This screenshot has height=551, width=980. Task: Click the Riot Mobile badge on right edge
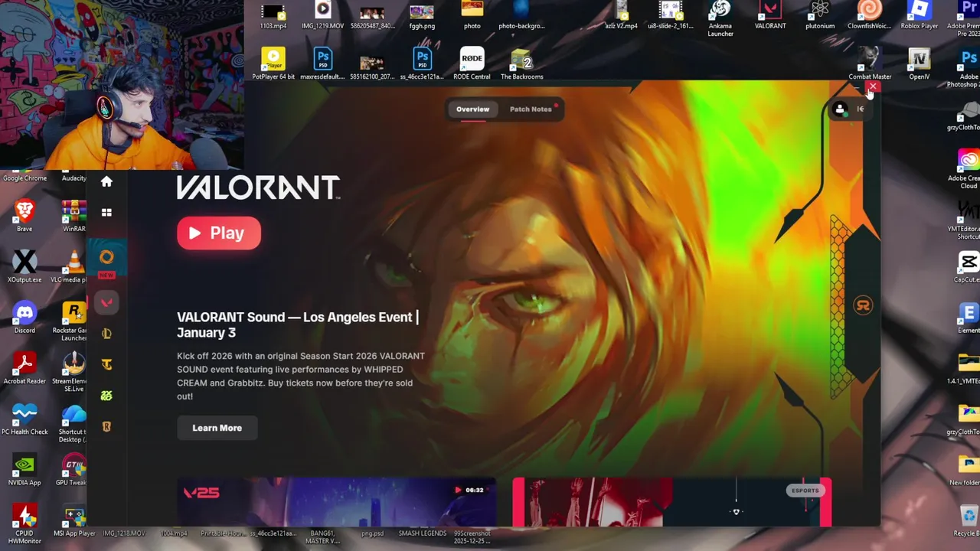pyautogui.click(x=863, y=305)
